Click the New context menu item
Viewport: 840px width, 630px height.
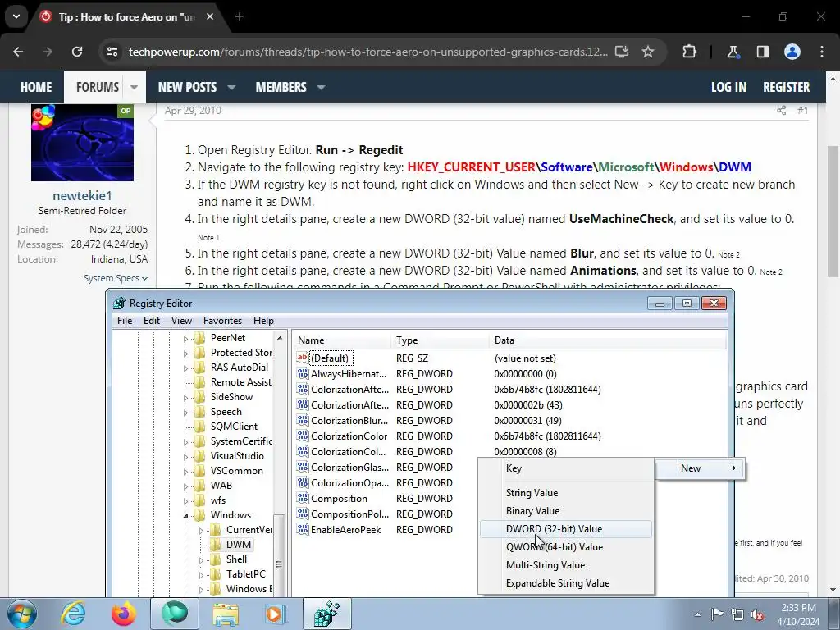point(700,468)
